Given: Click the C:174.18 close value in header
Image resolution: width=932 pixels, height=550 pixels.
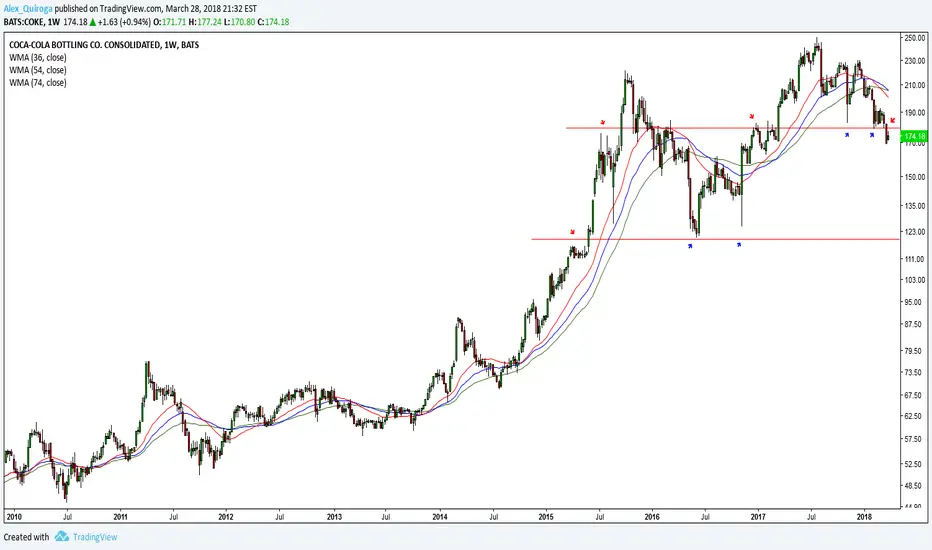Looking at the screenshot, I should [273, 22].
